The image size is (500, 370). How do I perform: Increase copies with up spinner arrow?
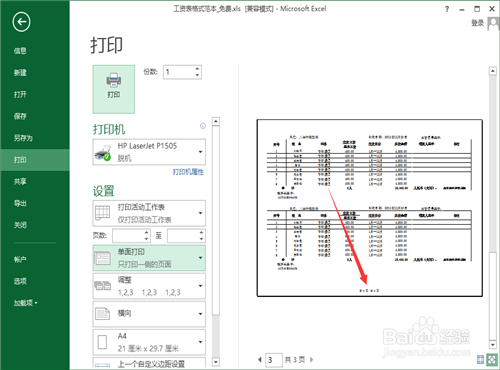click(197, 69)
